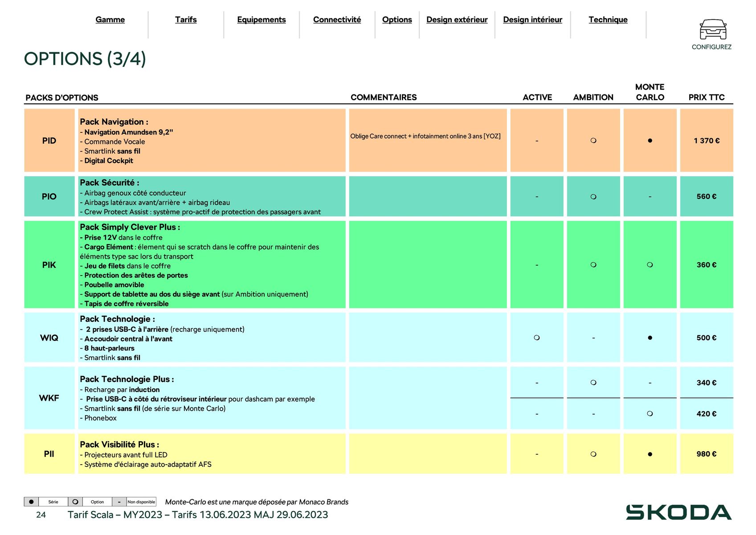This screenshot has width=756, height=535.
Task: Click the Pack Navigation title
Action: click(x=114, y=122)
